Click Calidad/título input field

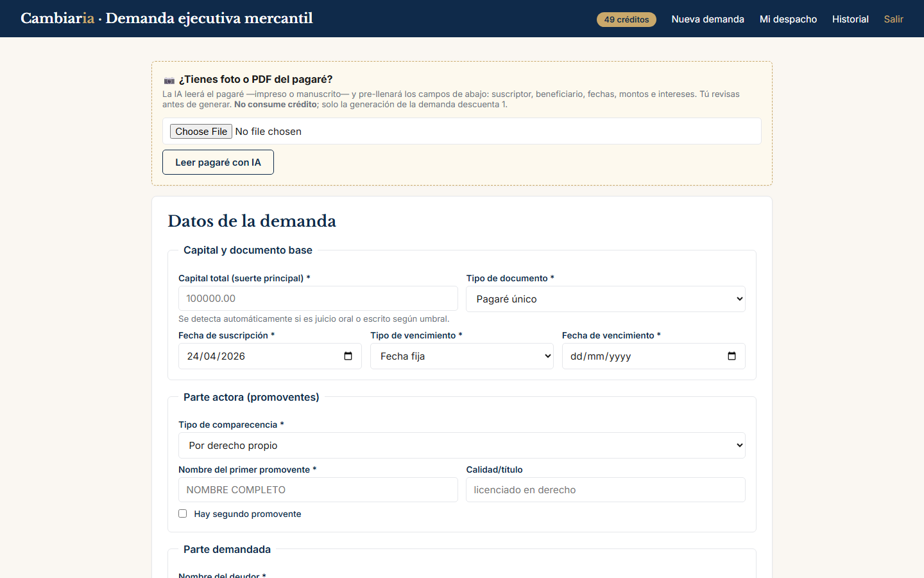605,489
